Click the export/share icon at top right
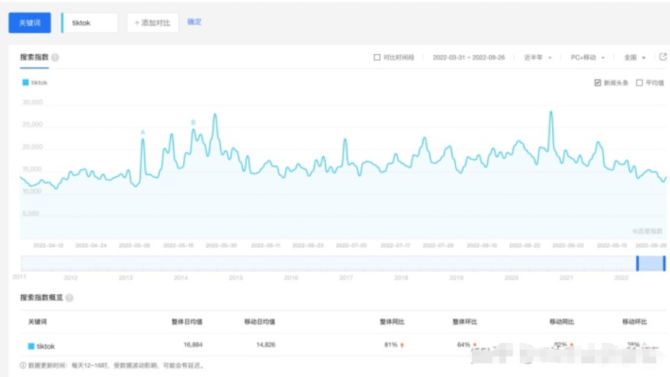 (x=663, y=57)
